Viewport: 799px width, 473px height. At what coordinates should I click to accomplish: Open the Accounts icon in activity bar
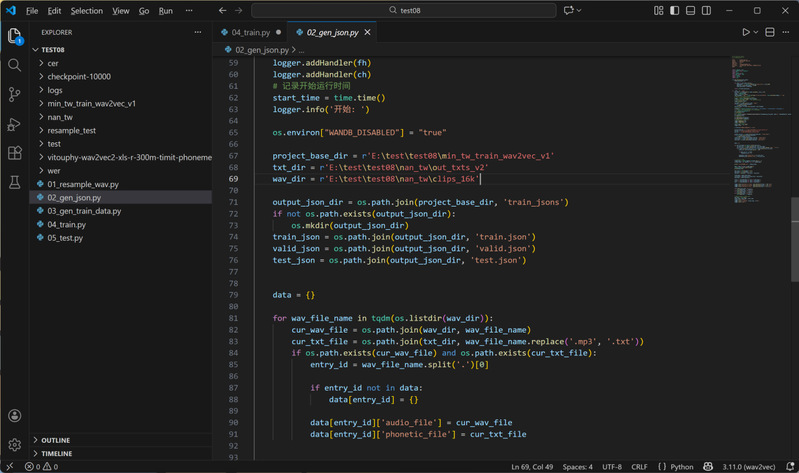tap(14, 416)
